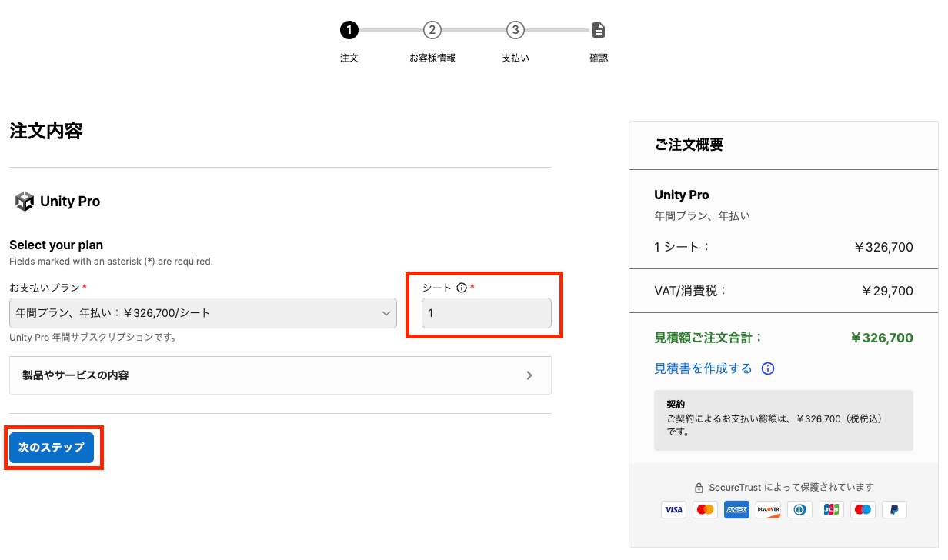This screenshot has width=948, height=560.
Task: Click step 1 circle for 注文
Action: tap(349, 30)
